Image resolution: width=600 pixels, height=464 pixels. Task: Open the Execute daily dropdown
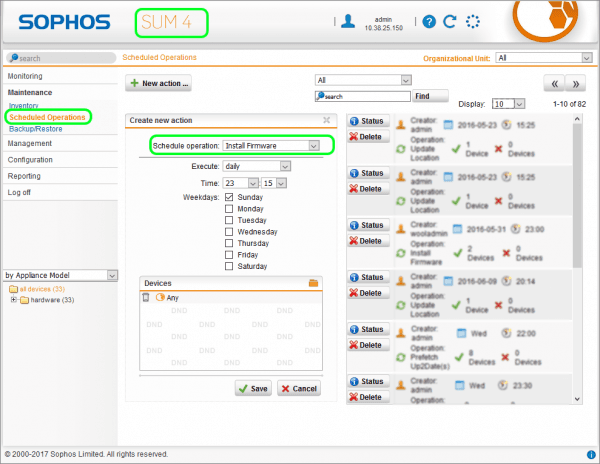[257, 166]
